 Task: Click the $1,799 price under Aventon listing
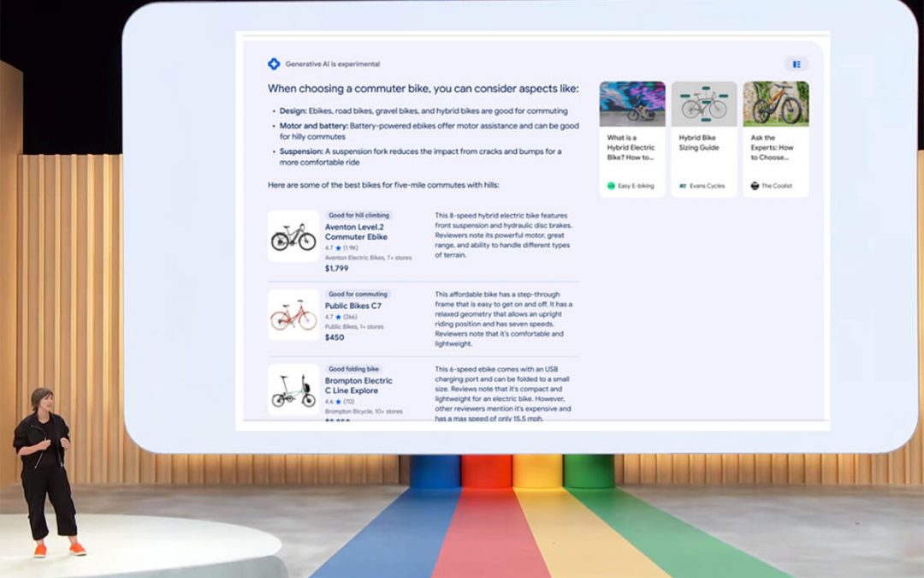tap(338, 267)
